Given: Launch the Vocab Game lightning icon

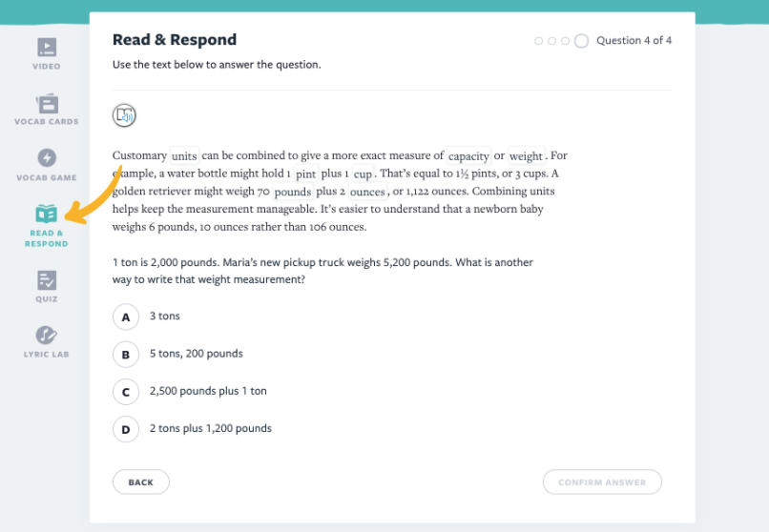Looking at the screenshot, I should [x=47, y=157].
